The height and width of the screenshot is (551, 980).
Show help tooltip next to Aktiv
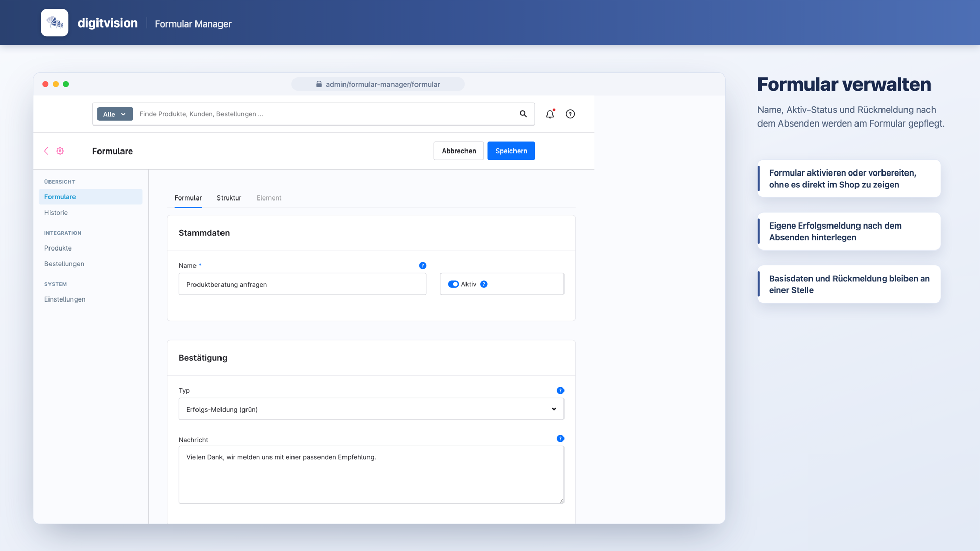[x=484, y=284]
